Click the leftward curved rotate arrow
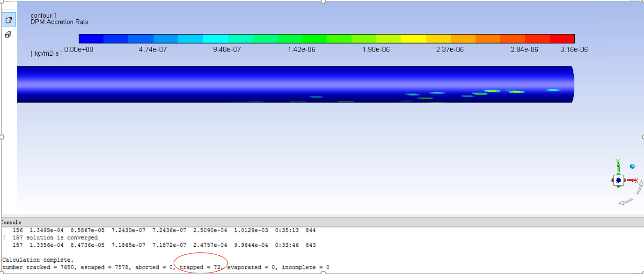The height and width of the screenshot is (274, 644). tap(625, 202)
